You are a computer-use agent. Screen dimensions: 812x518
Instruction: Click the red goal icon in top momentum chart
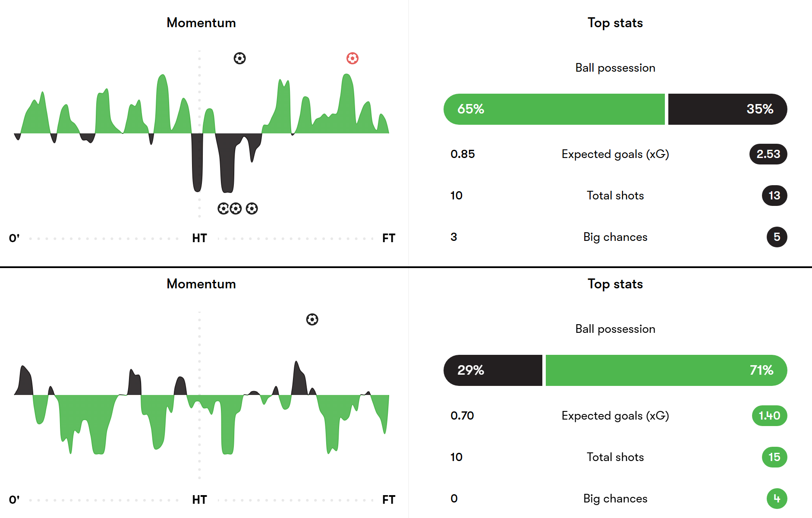(x=352, y=58)
